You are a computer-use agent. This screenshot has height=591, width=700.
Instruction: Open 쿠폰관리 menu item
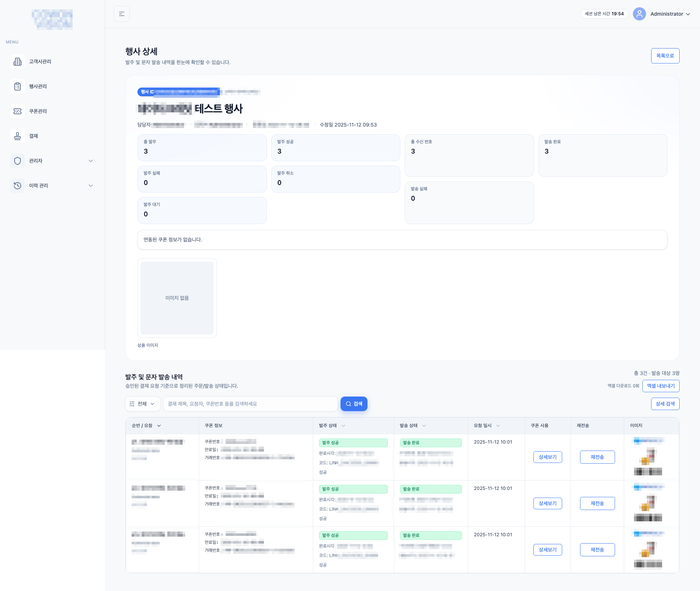pyautogui.click(x=38, y=111)
